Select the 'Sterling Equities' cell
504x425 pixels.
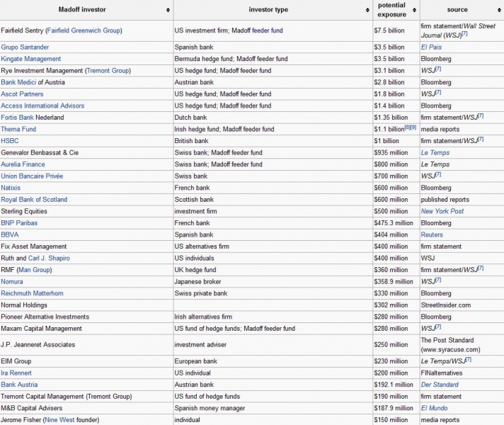(x=86, y=211)
